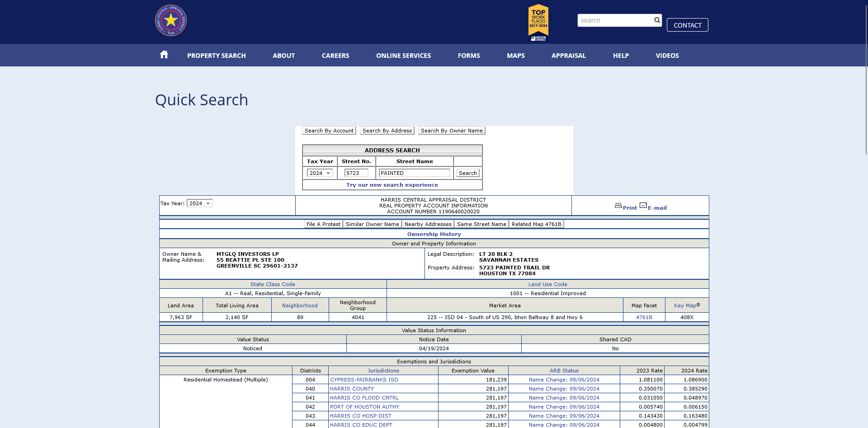
Task: Open the CAREERS menu
Action: point(335,56)
